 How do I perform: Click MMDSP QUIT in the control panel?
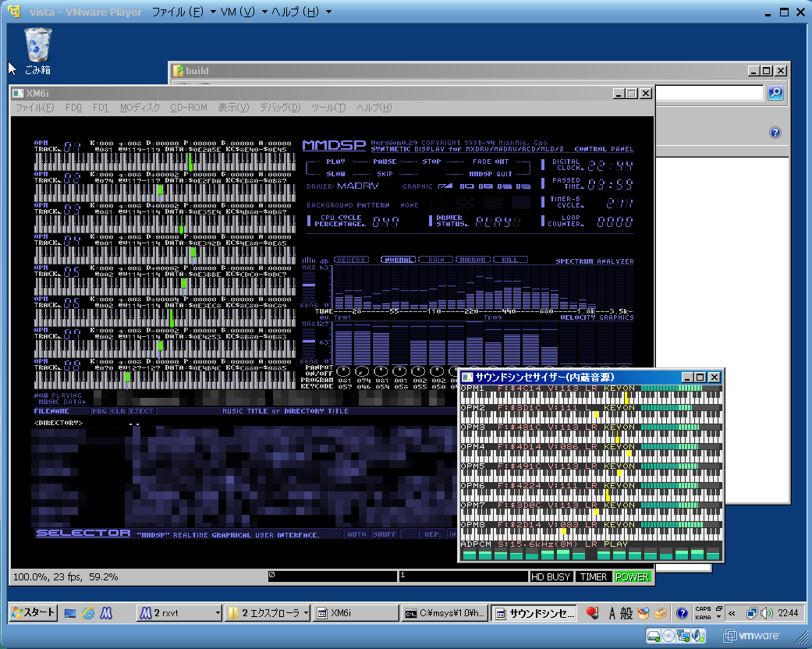491,174
